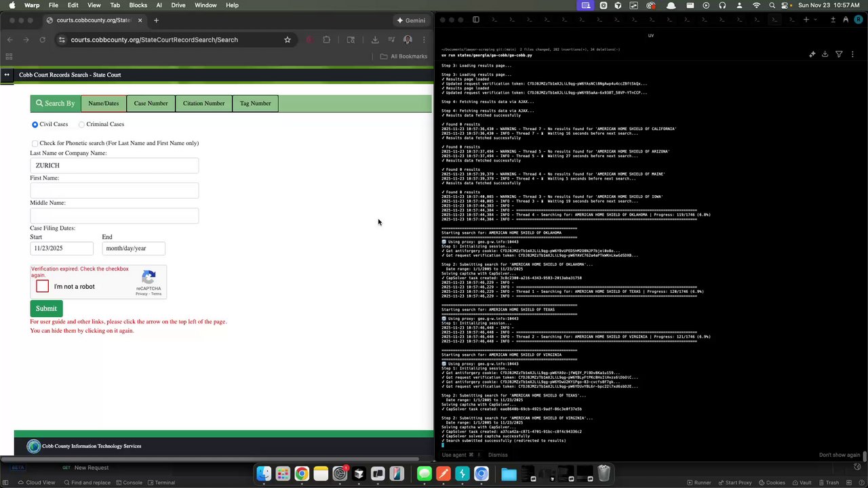This screenshot has height=488, width=868.
Task: Focus the Last Name or Company field
Action: (115, 165)
